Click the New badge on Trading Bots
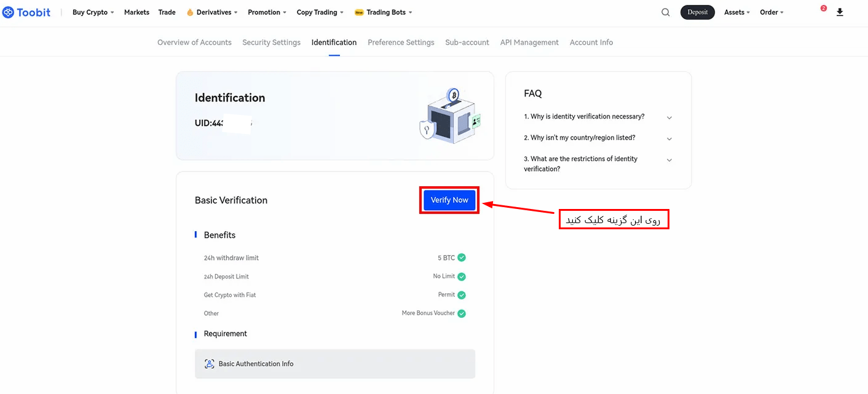Image resolution: width=868 pixels, height=394 pixels. click(x=359, y=12)
